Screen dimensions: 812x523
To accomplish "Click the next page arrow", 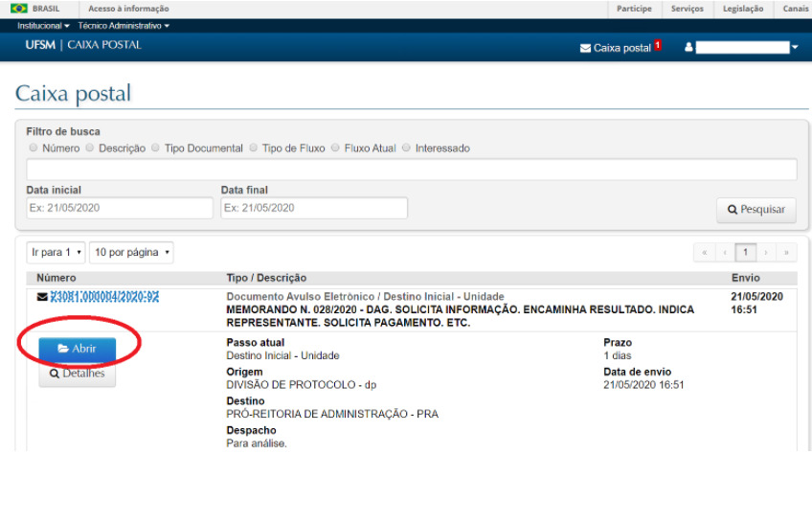I will tap(766, 253).
